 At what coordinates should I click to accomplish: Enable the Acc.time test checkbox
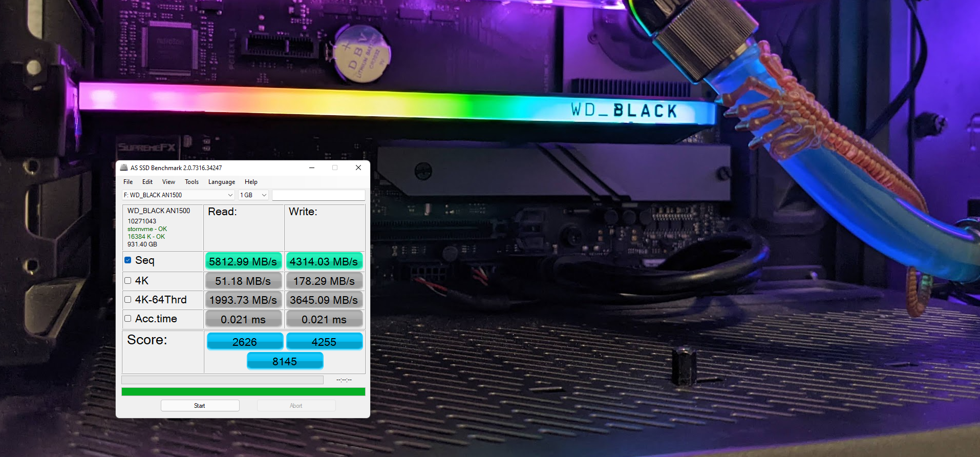128,319
